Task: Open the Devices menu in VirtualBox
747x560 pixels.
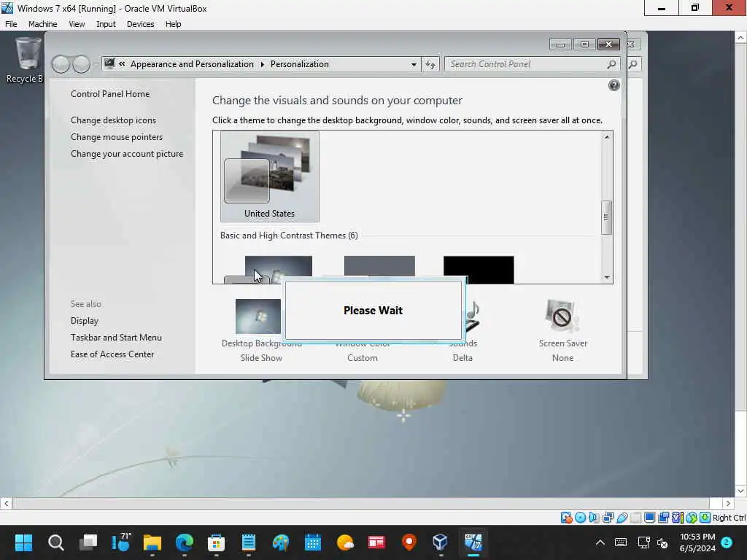Action: coord(140,24)
